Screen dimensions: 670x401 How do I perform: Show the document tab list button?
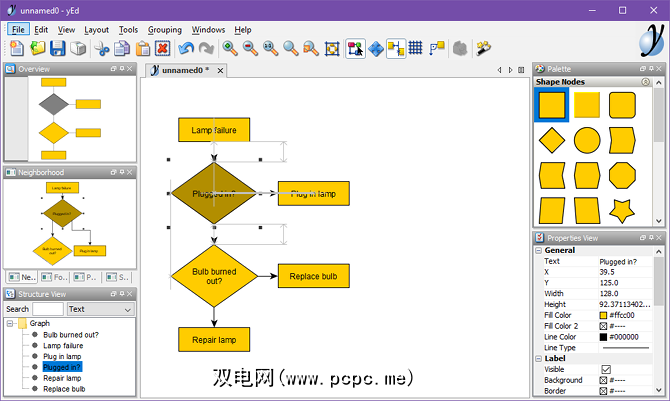coord(521,70)
